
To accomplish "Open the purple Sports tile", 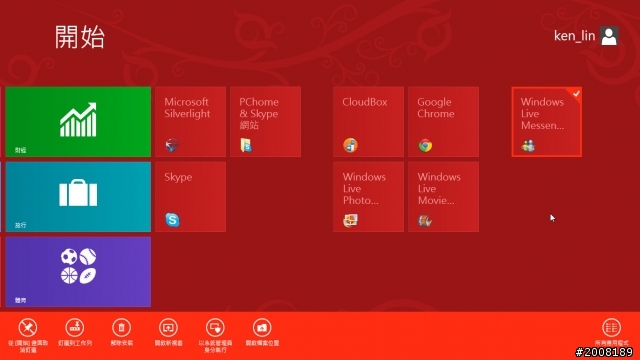I will [x=78, y=272].
